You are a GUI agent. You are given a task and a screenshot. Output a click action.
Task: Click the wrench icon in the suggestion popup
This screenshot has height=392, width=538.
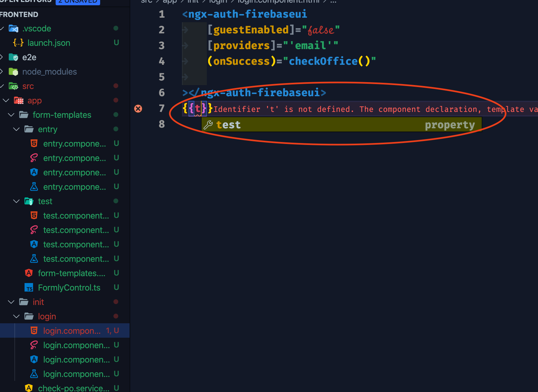point(208,125)
